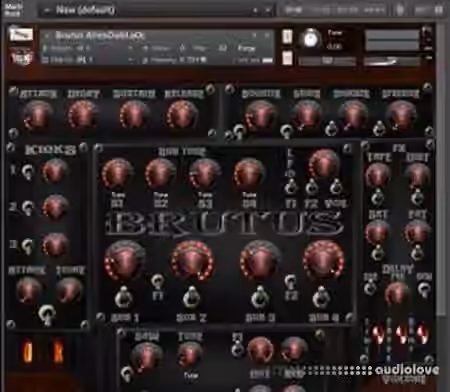This screenshot has height=392, width=450.
Task: Toggle the LFO VOL switch
Action: (336, 187)
